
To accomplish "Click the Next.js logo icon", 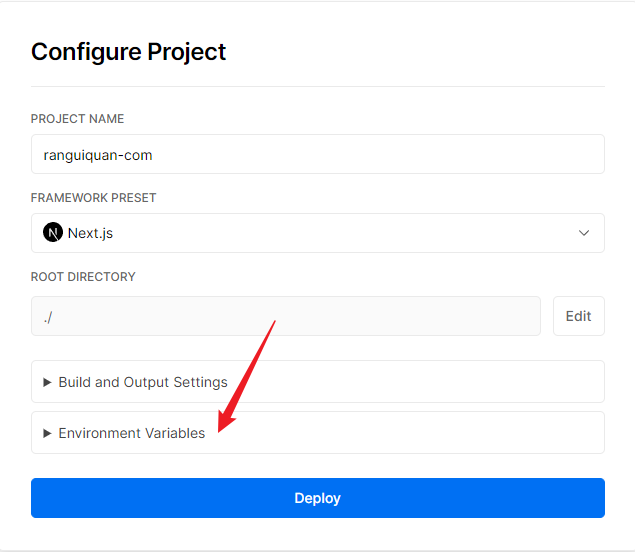I will 53,233.
